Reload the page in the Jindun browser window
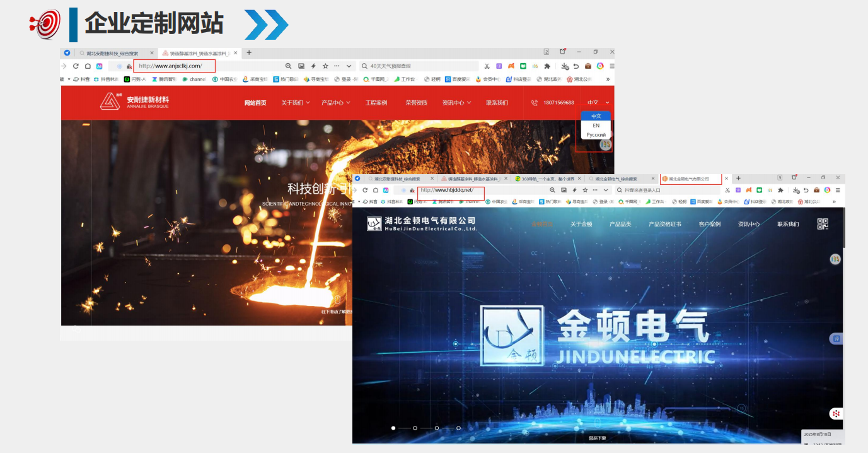Image resolution: width=868 pixels, height=453 pixels. coord(365,190)
